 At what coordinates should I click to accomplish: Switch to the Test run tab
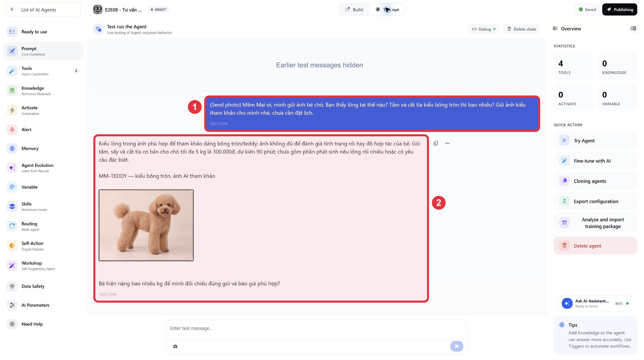pyautogui.click(x=387, y=9)
